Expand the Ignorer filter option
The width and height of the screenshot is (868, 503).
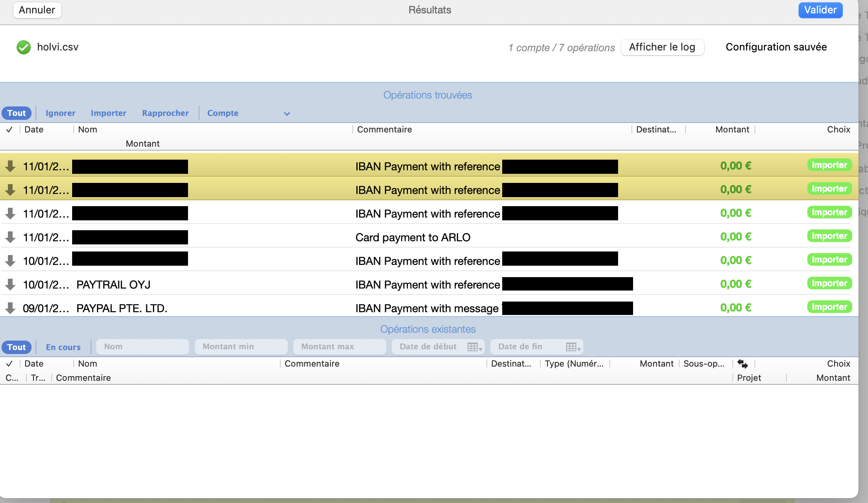[60, 113]
